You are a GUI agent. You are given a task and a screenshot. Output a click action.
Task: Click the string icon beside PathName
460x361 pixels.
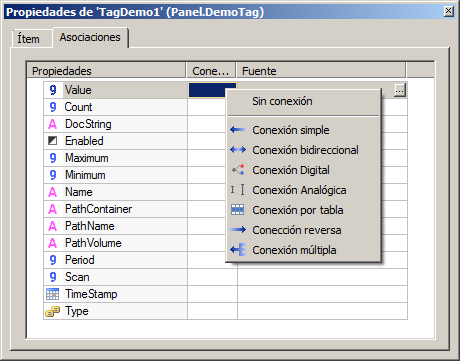point(53,226)
